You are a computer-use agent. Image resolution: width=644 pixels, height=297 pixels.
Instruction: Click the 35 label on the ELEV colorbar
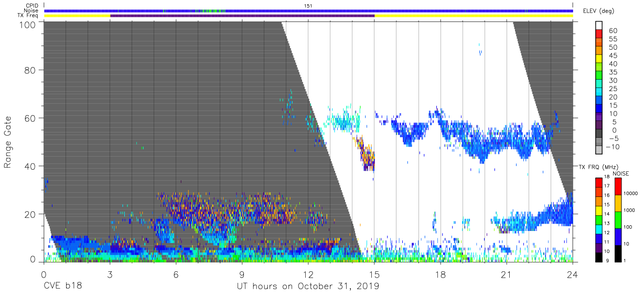pyautogui.click(x=613, y=72)
